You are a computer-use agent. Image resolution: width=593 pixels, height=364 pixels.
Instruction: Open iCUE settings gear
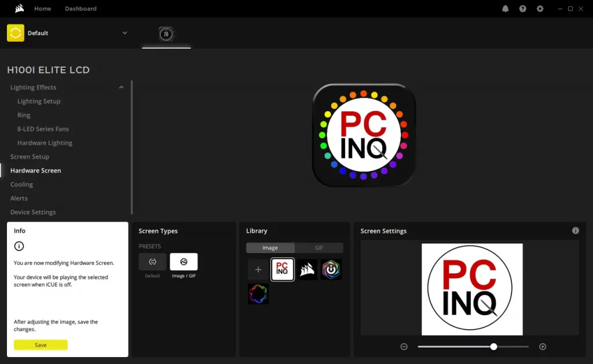(x=540, y=9)
